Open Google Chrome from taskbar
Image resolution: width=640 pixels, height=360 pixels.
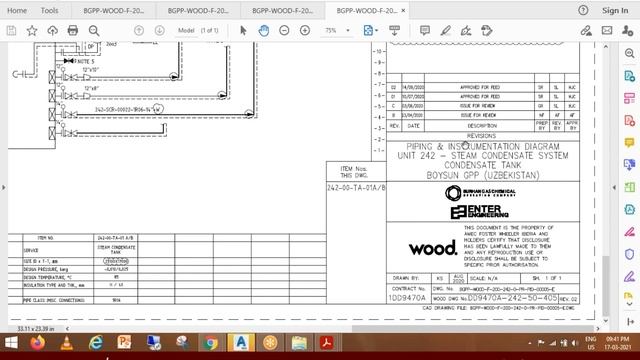pyautogui.click(x=211, y=343)
